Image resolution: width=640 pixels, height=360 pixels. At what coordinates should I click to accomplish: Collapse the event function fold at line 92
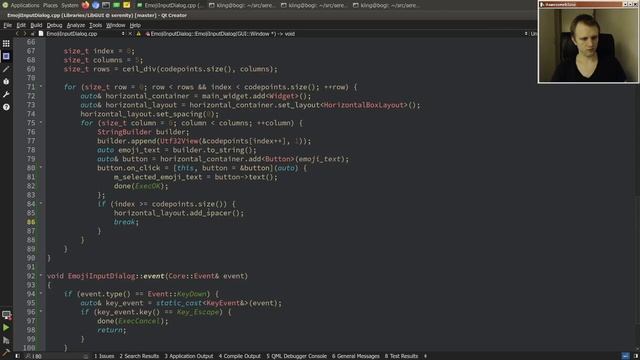(41, 275)
